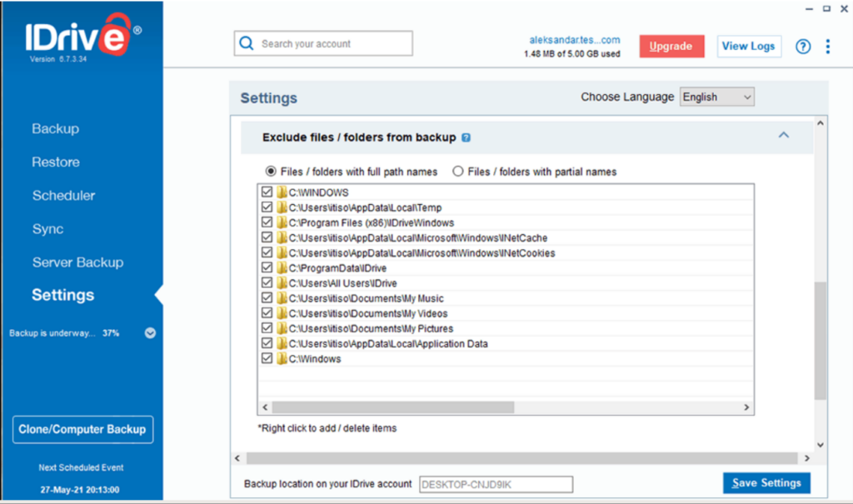853x504 pixels.
Task: Open the three-dot overflow menu
Action: point(828,46)
